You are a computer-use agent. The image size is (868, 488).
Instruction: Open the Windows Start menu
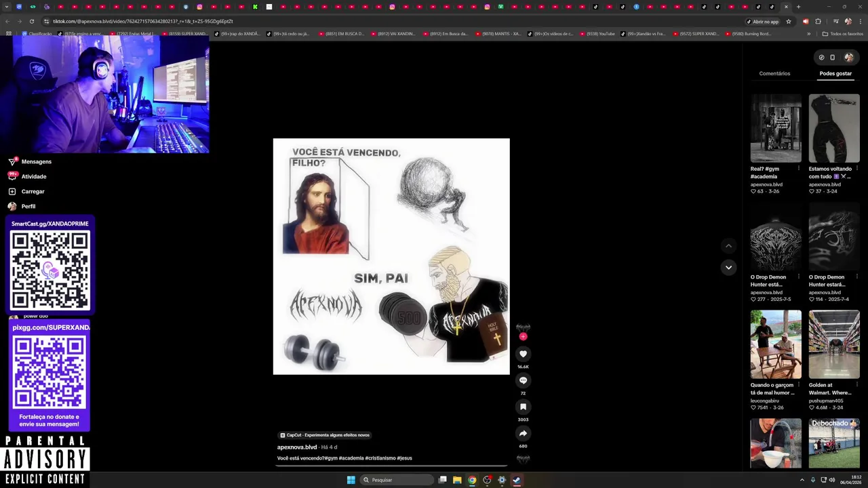351,480
